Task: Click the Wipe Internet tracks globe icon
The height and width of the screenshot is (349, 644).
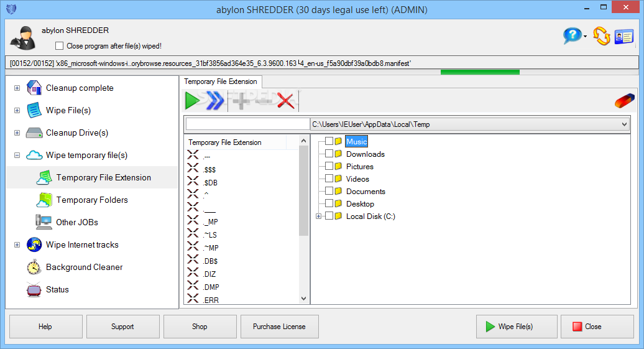Action: click(x=34, y=244)
